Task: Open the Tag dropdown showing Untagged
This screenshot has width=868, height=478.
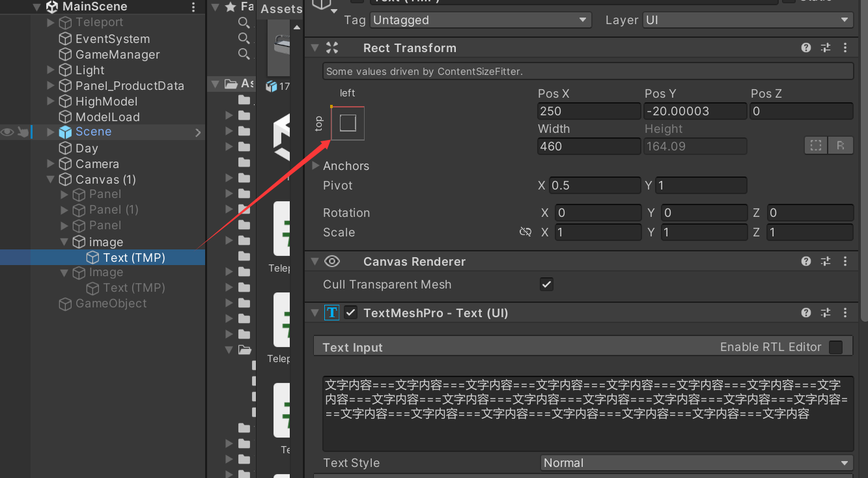Action: pyautogui.click(x=481, y=20)
